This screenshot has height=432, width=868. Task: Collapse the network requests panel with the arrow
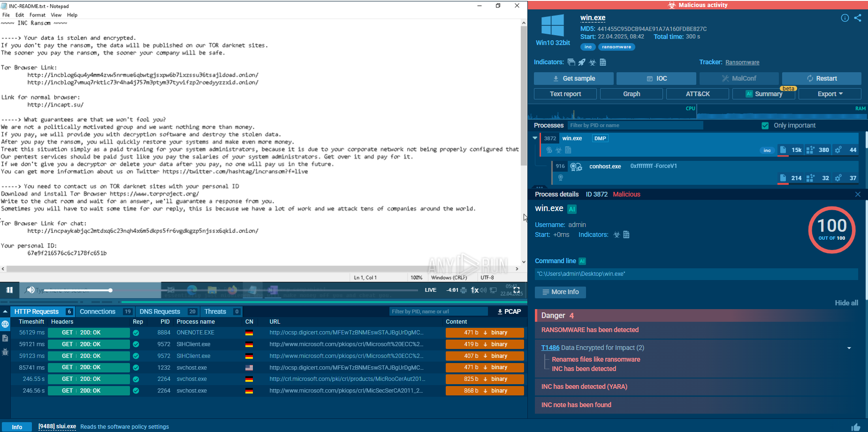click(x=5, y=311)
